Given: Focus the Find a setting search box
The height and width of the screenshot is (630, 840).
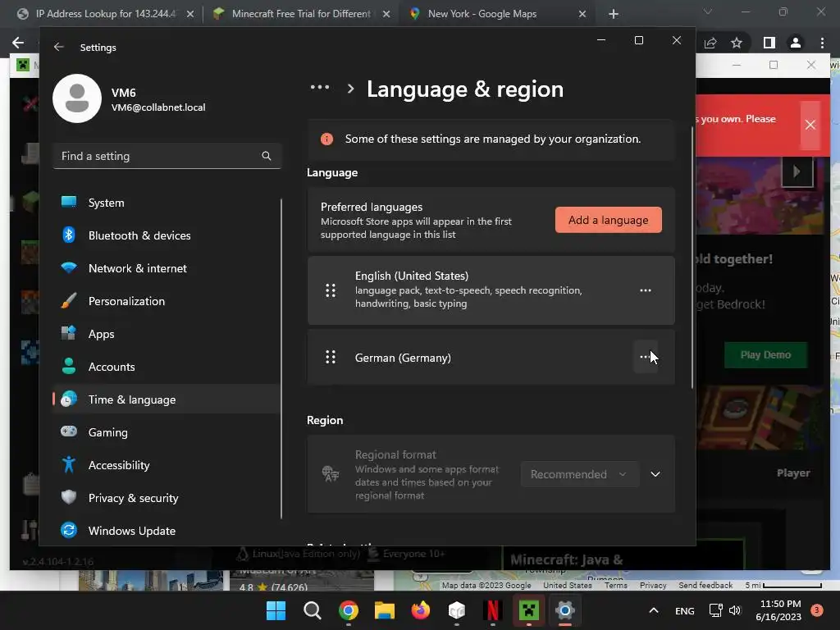Looking at the screenshot, I should (167, 156).
